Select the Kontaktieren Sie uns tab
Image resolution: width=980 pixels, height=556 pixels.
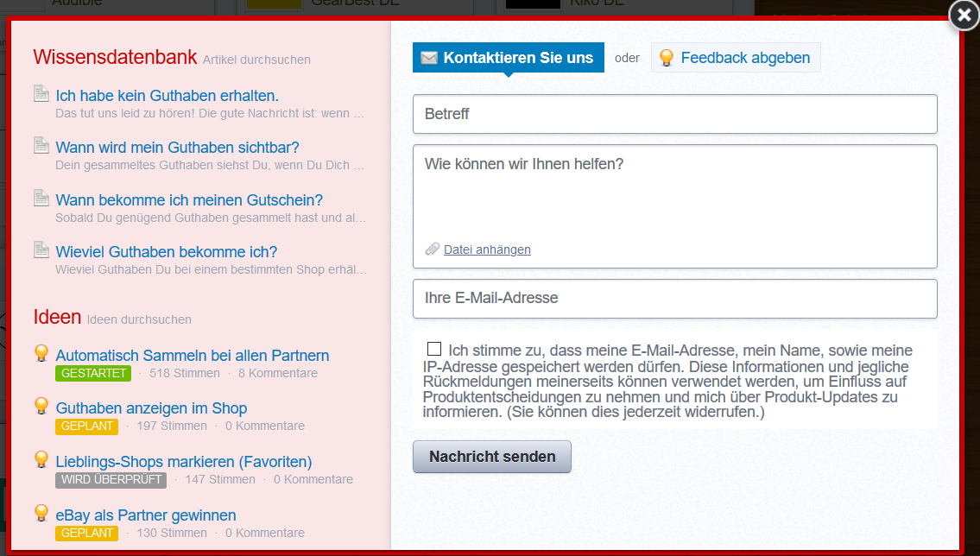508,58
